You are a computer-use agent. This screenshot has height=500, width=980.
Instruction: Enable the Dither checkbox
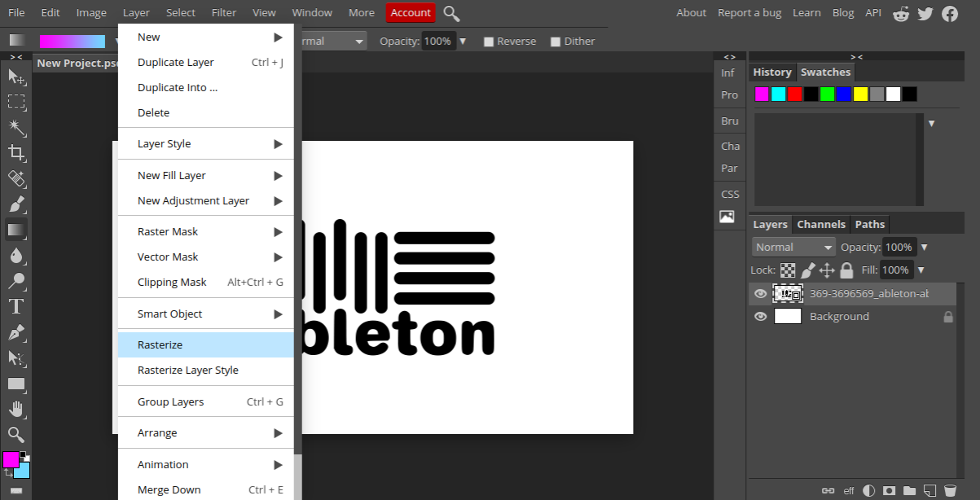click(x=556, y=42)
